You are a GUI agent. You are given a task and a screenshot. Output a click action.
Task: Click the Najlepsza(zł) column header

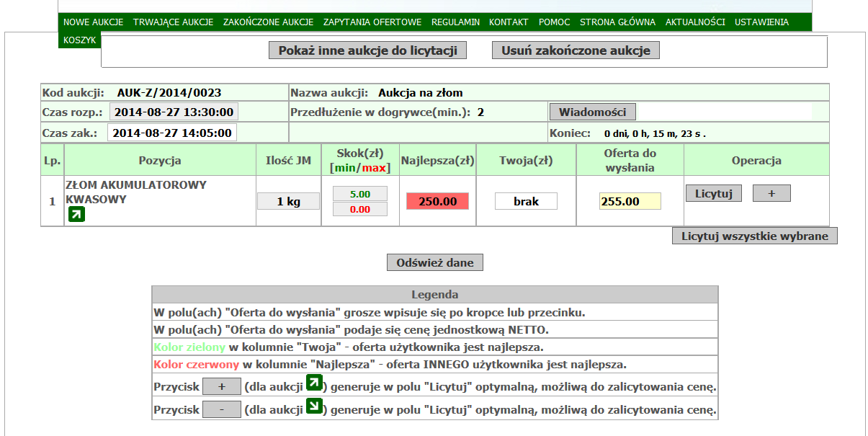pyautogui.click(x=437, y=160)
